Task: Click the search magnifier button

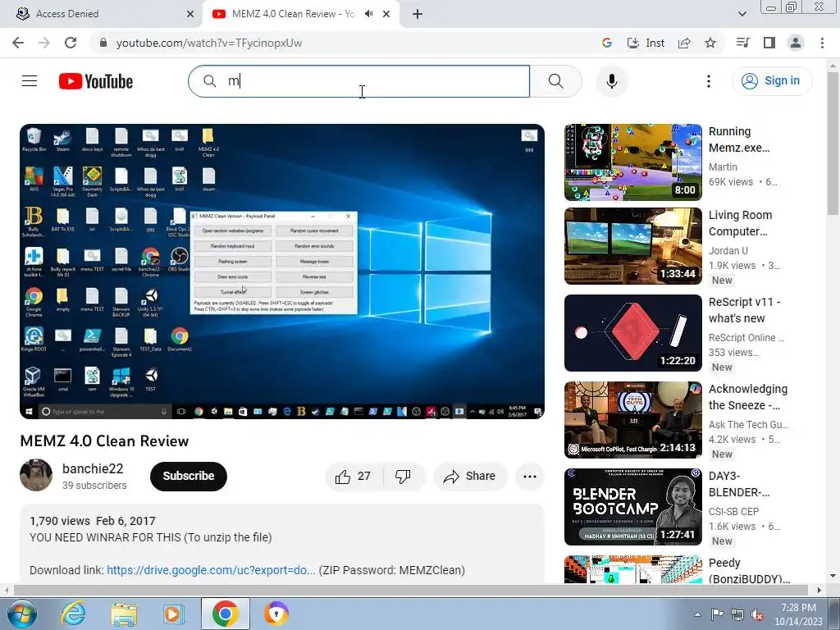Action: tap(555, 81)
